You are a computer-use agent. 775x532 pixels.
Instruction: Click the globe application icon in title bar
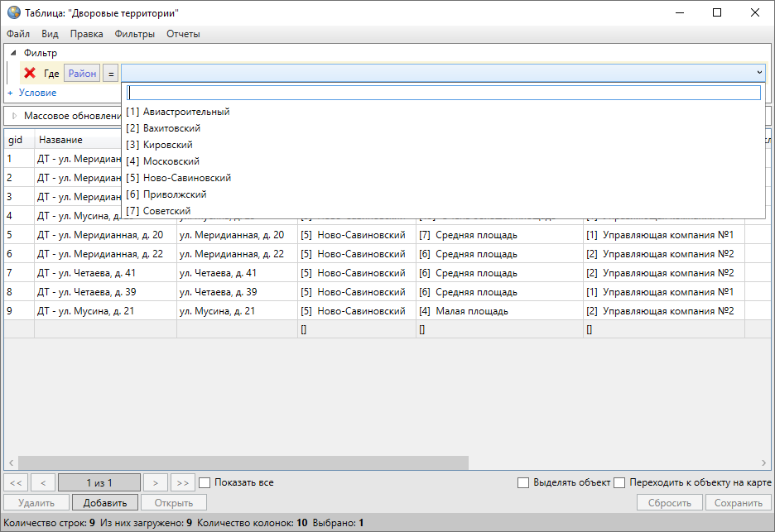[x=13, y=12]
